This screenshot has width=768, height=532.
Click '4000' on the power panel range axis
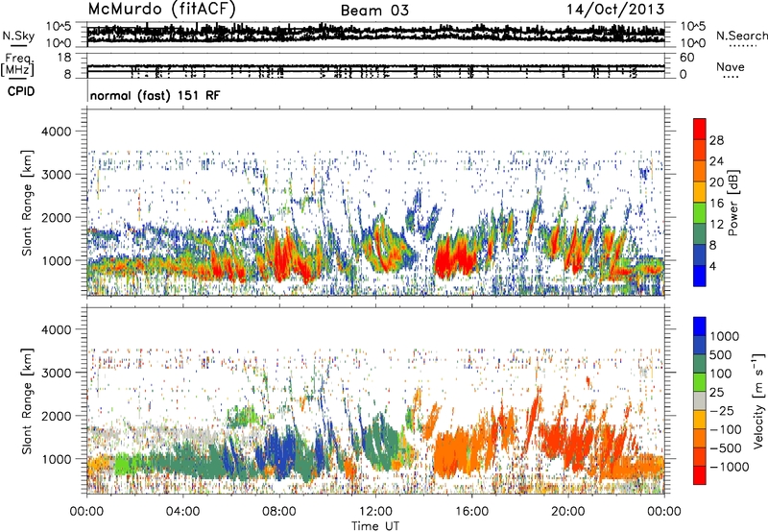57,132
